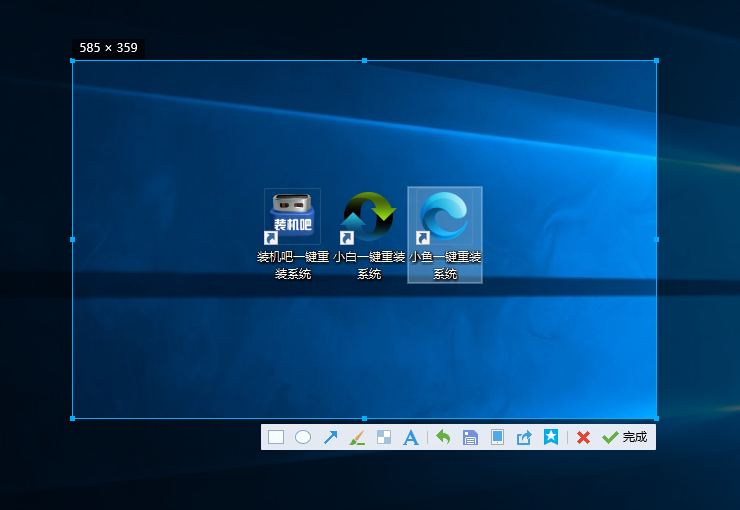
Task: Activate the mosaic blur tool
Action: pos(383,437)
